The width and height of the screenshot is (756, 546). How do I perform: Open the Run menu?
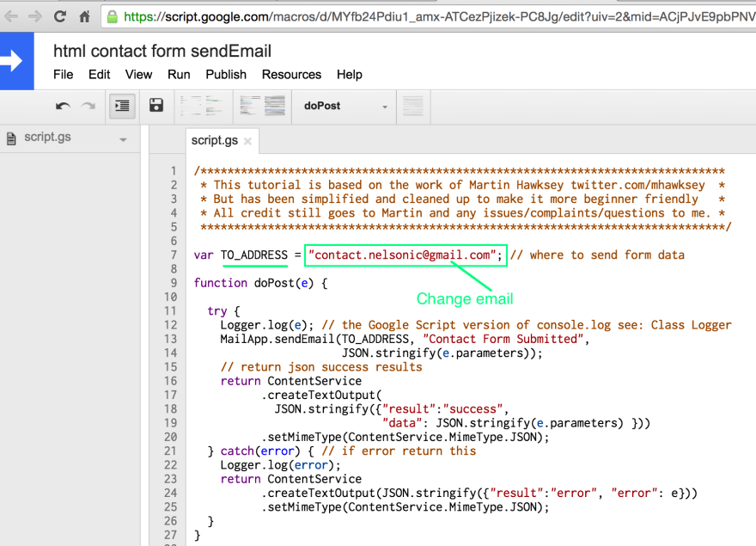(179, 74)
